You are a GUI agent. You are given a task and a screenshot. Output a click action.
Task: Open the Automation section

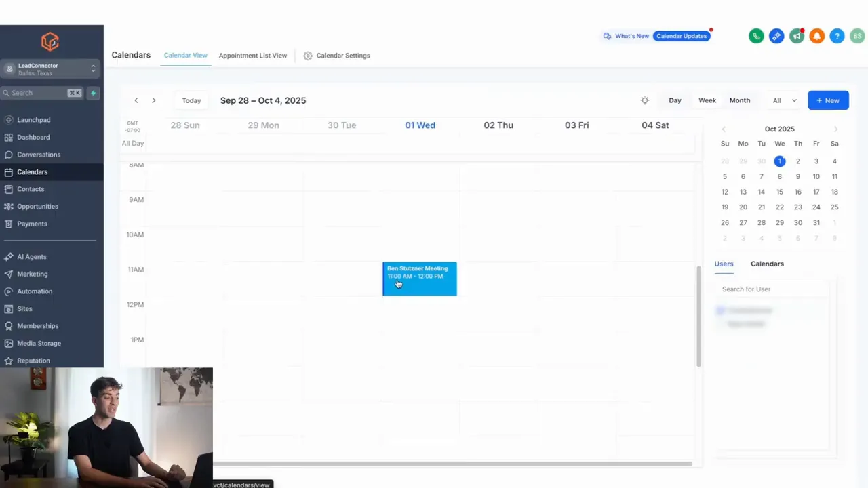point(35,291)
